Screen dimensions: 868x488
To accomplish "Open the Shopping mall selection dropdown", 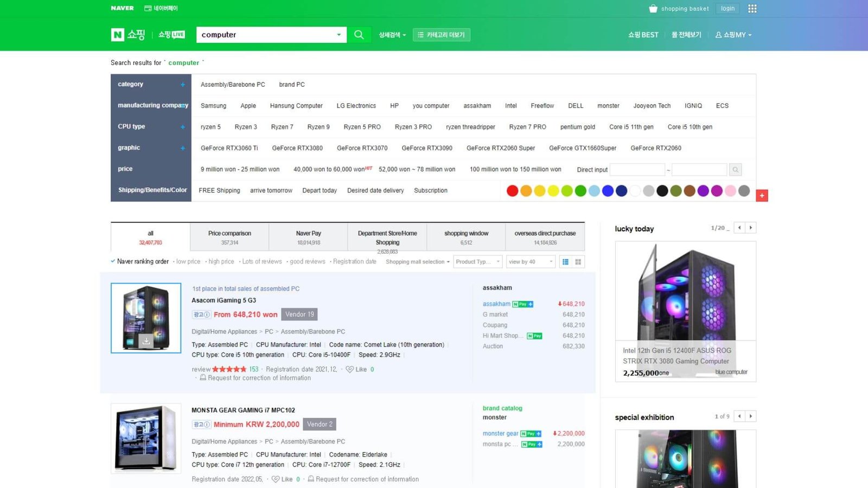I will click(417, 261).
